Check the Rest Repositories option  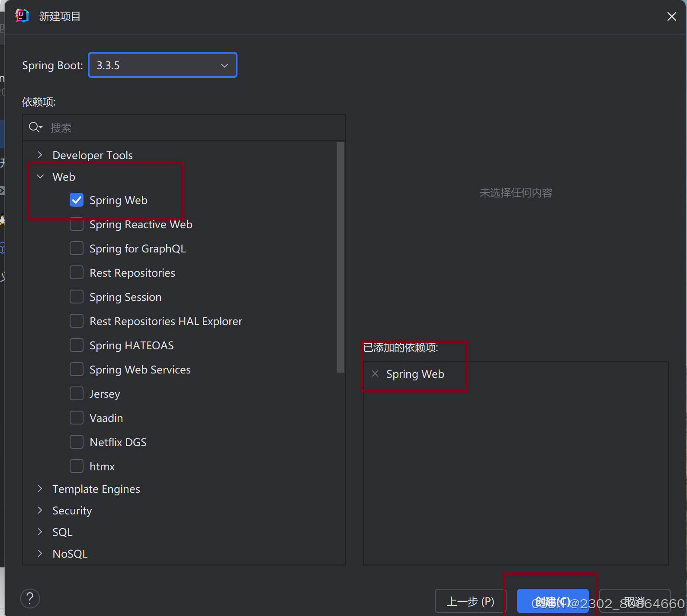pos(77,272)
